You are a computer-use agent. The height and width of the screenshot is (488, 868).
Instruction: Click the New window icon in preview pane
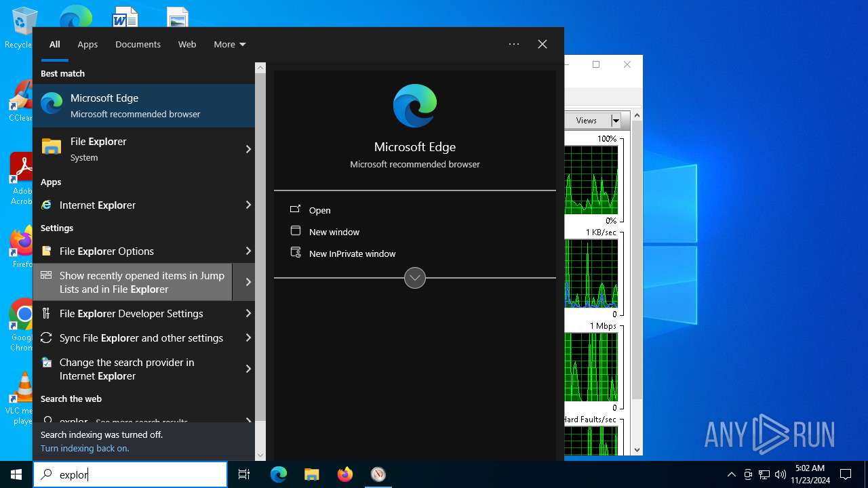[296, 231]
